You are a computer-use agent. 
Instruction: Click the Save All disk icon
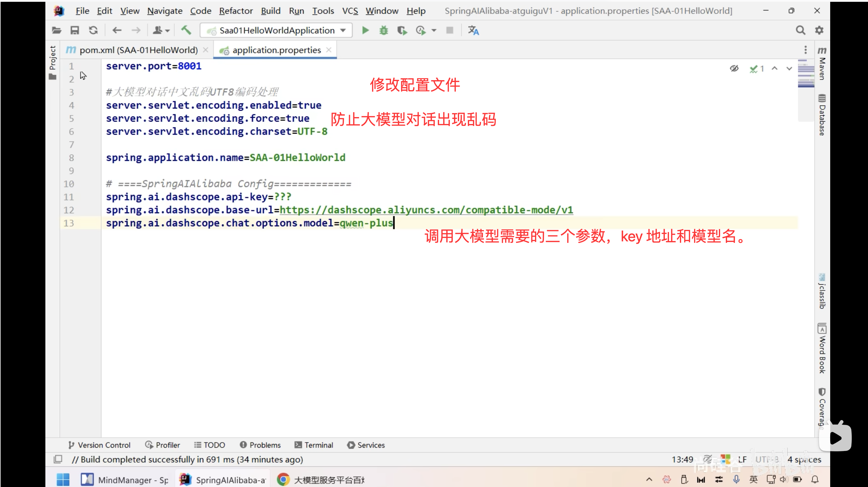[x=74, y=30]
